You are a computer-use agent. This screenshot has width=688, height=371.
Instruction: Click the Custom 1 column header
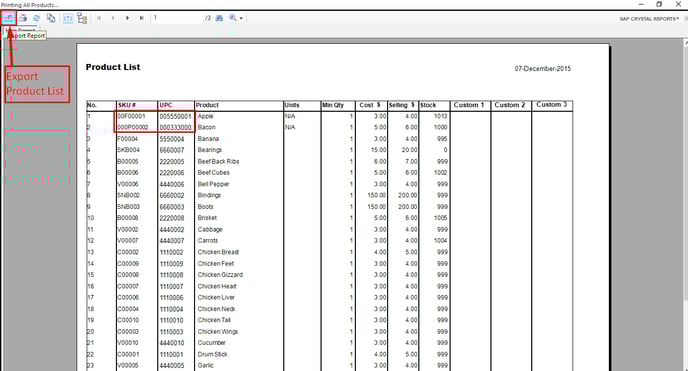470,105
